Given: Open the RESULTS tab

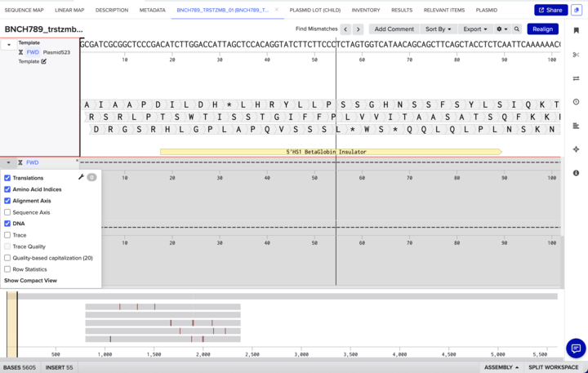Looking at the screenshot, I should (402, 10).
